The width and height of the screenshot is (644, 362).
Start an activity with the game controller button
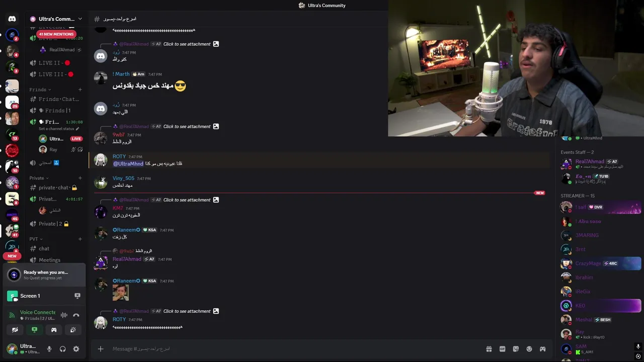(54, 330)
